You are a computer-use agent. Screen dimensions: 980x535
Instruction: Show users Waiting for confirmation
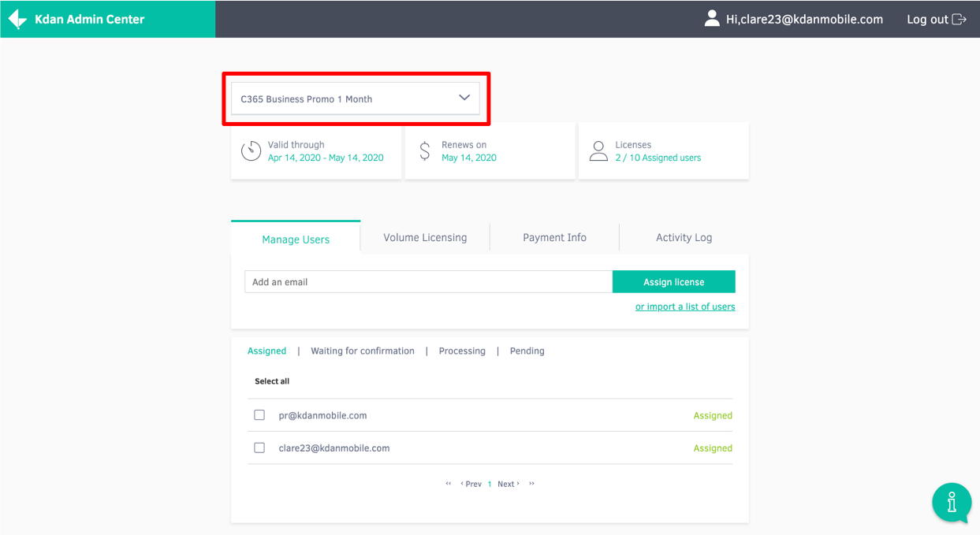[x=363, y=351]
